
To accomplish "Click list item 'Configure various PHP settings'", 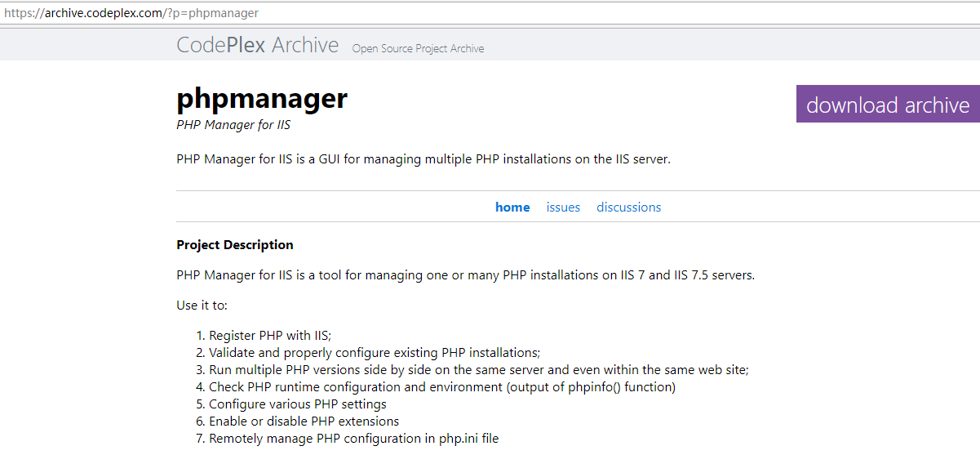I will [x=298, y=404].
